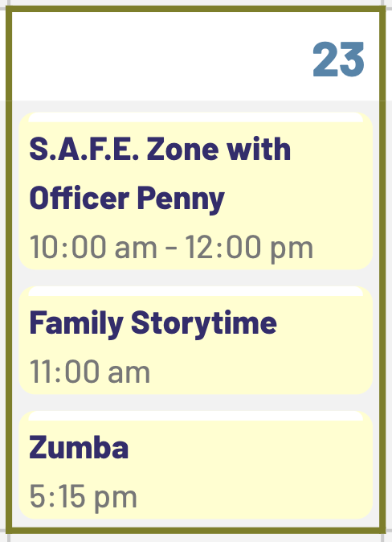Open the day 23 date number
The image size is (392, 542).
point(338,60)
